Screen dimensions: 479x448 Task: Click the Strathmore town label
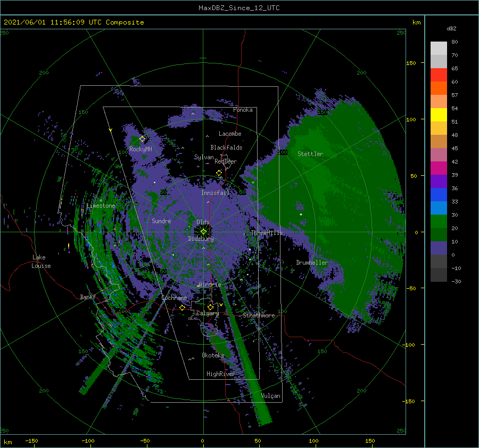point(259,315)
